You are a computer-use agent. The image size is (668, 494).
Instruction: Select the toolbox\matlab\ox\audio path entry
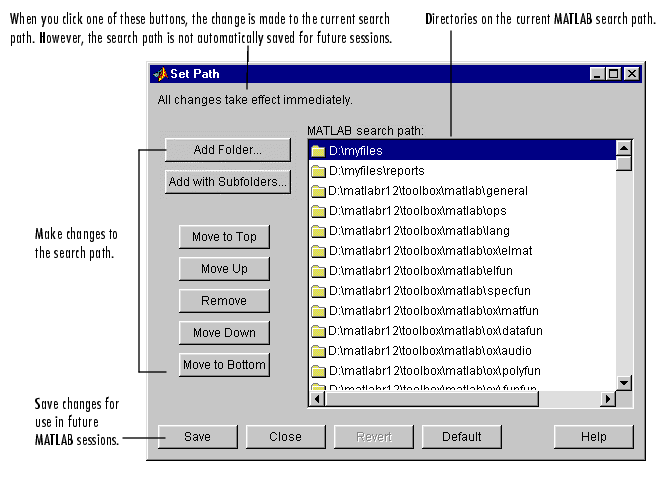462,351
